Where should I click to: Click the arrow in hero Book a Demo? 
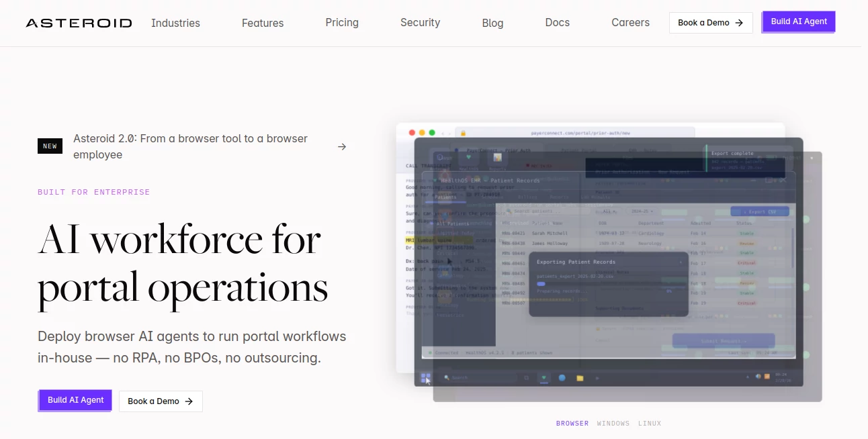click(x=189, y=401)
